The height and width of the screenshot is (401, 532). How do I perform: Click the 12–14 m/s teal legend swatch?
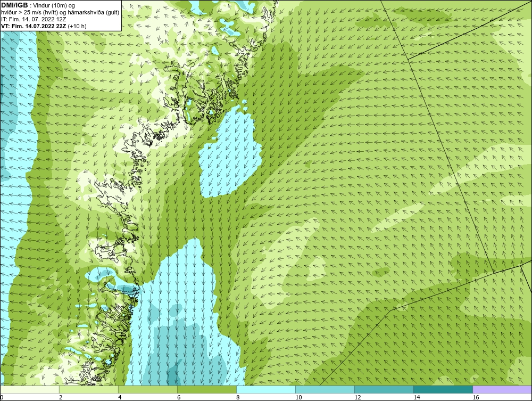384,389
